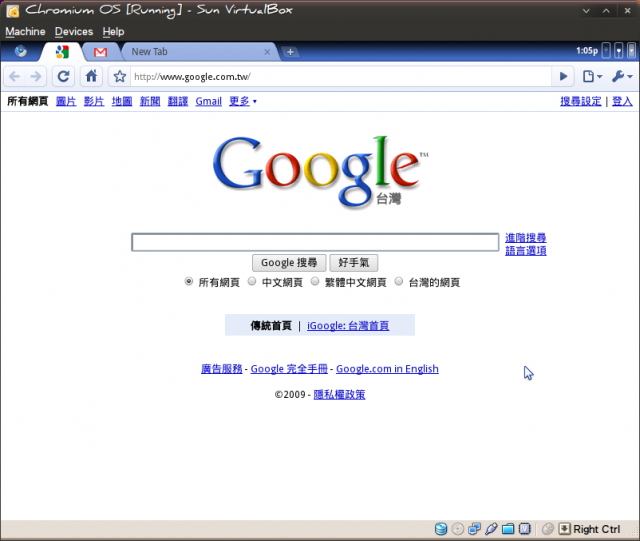The image size is (640, 541).
Task: Click the Google search text box
Action: pos(315,242)
